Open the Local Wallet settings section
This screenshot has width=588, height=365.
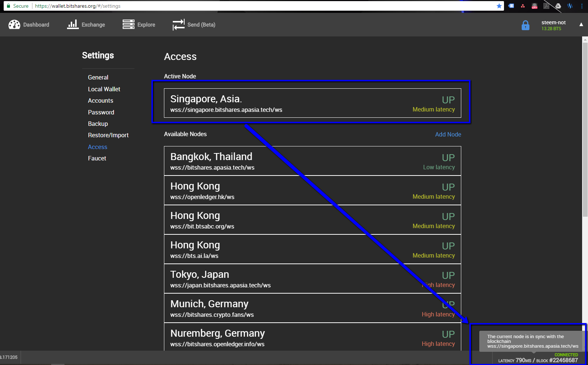(104, 89)
